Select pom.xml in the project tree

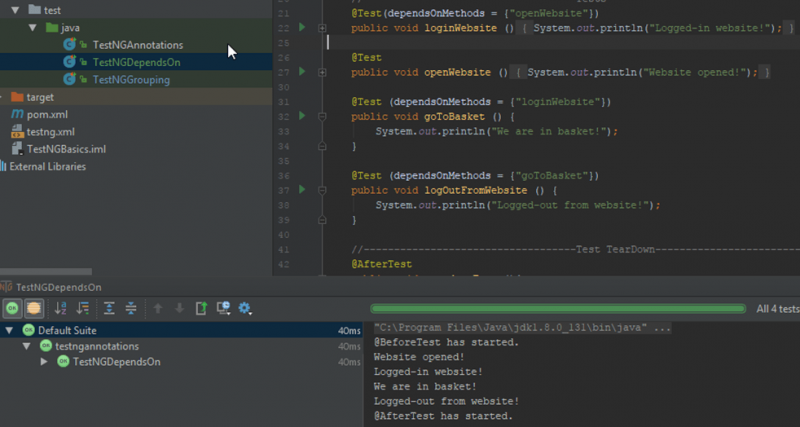click(50, 115)
